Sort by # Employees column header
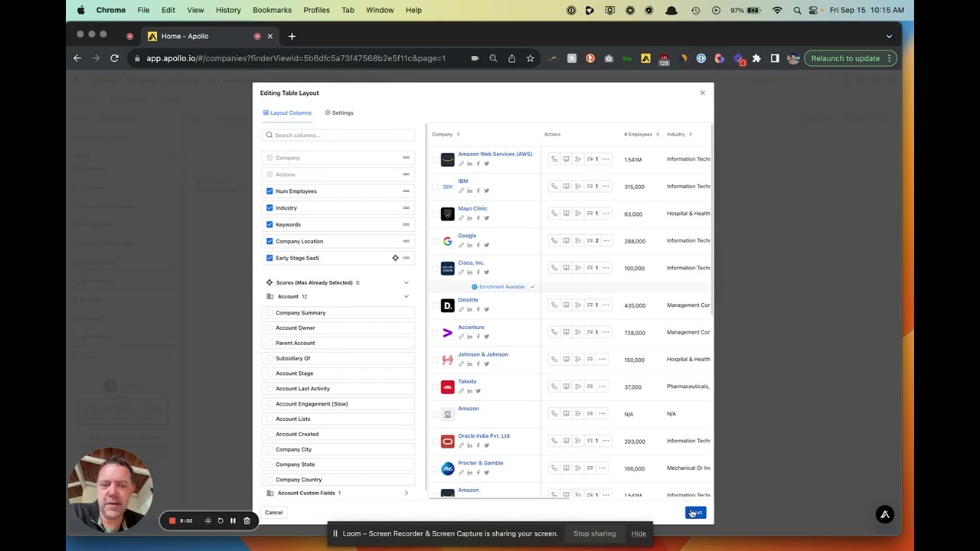 642,134
